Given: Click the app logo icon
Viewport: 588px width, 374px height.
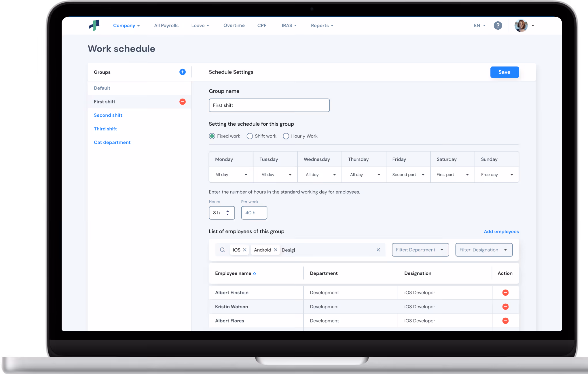Looking at the screenshot, I should point(94,25).
